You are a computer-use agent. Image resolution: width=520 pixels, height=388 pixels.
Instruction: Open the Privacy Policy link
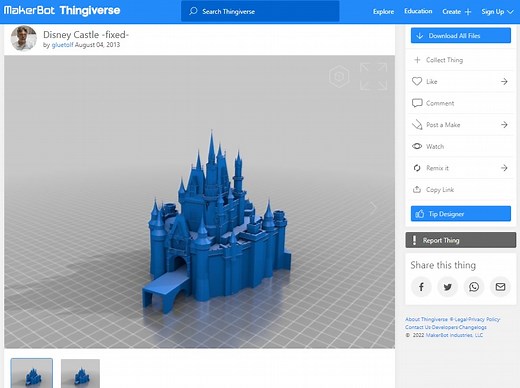[485, 319]
